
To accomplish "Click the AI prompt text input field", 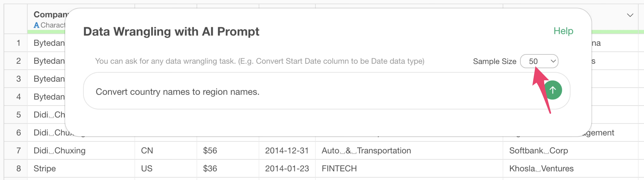I will click(x=300, y=92).
